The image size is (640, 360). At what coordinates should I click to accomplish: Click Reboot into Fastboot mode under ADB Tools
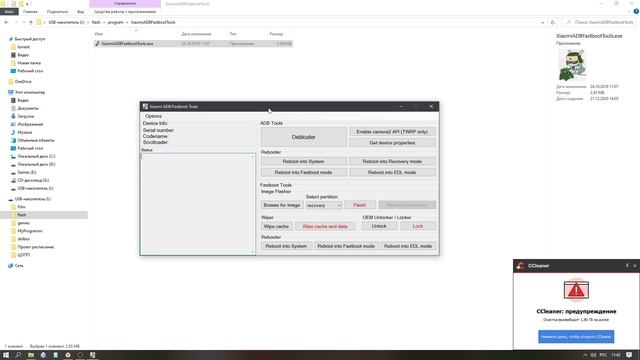(303, 173)
